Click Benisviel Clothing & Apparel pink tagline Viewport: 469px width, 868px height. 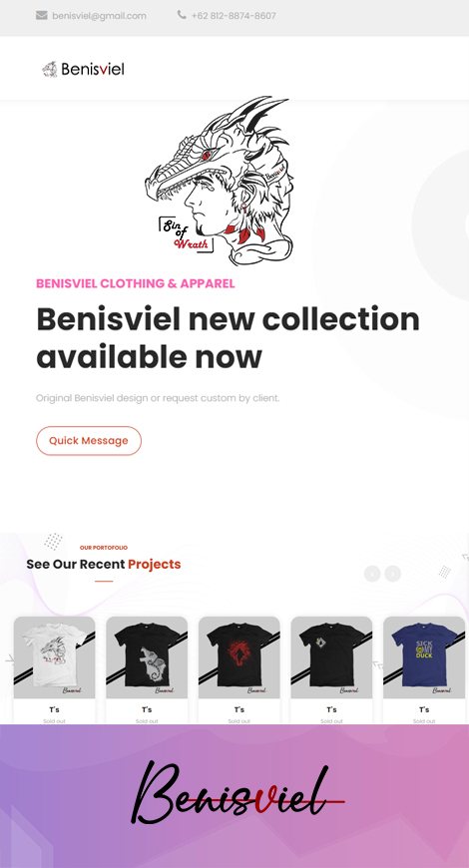(136, 283)
